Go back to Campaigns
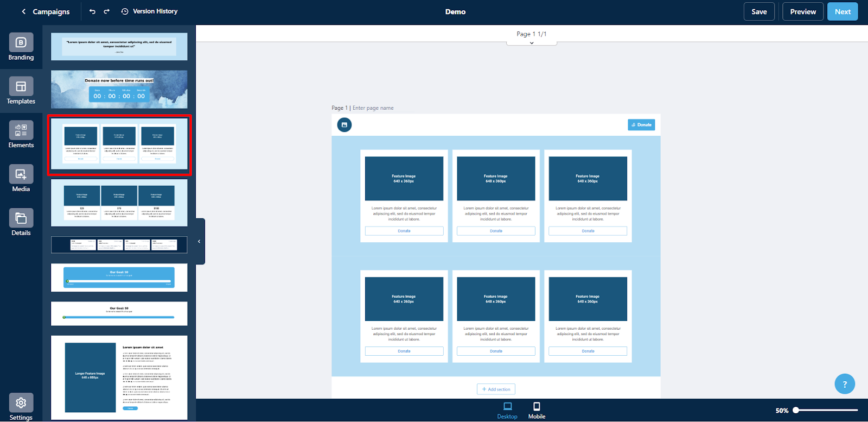This screenshot has width=868, height=422. click(x=46, y=11)
